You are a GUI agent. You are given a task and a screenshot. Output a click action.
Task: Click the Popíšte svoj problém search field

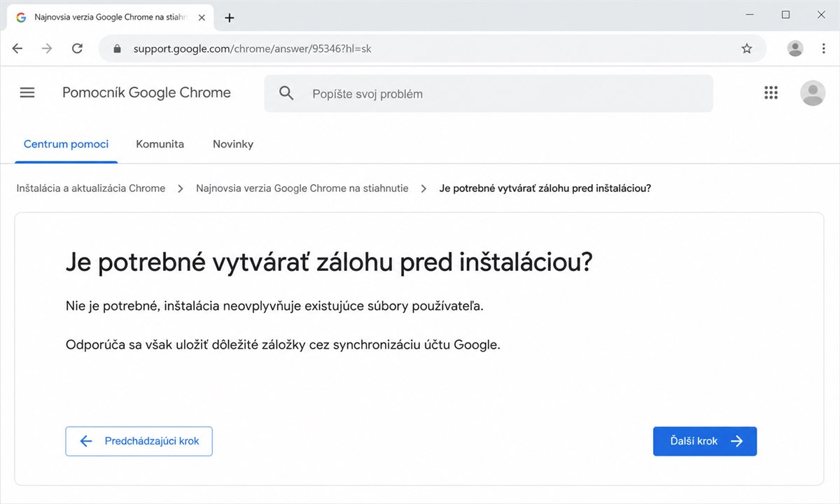489,93
